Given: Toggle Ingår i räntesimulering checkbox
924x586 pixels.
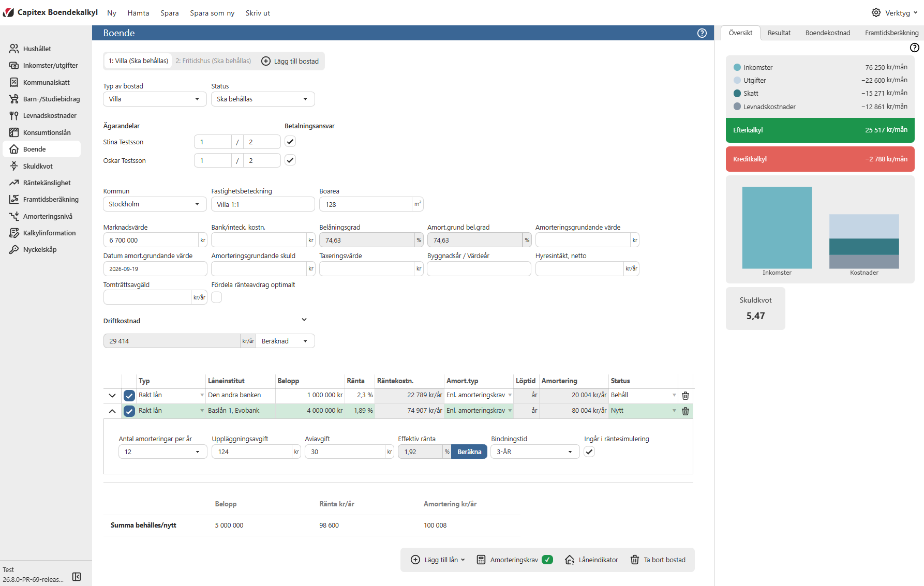Looking at the screenshot, I should [x=589, y=452].
